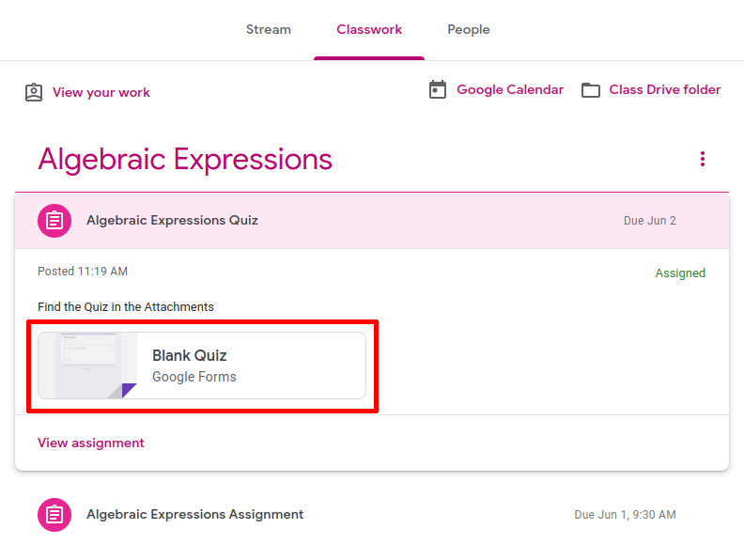Open the Blank Quiz form thumbnail
744x560 pixels.
pos(87,366)
